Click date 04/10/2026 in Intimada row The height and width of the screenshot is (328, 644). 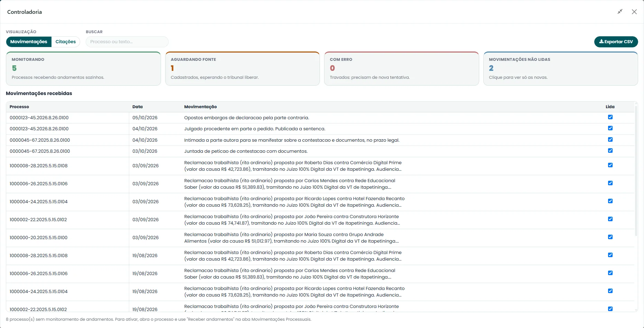tap(145, 140)
